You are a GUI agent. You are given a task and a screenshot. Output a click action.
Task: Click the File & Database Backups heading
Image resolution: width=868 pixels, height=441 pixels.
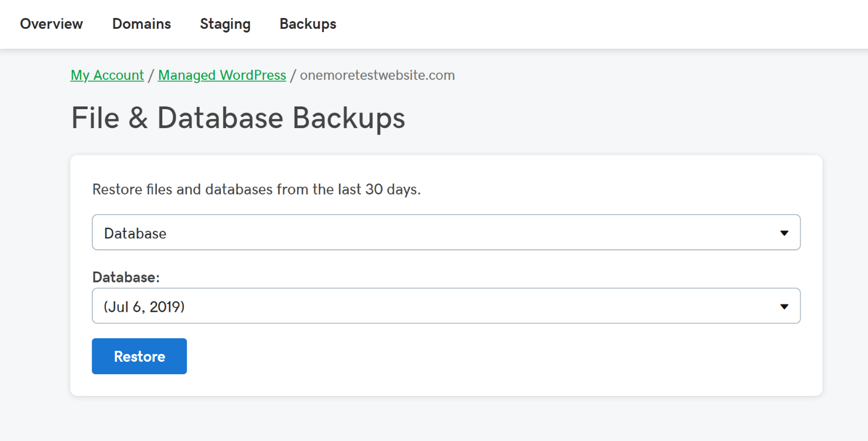click(238, 118)
